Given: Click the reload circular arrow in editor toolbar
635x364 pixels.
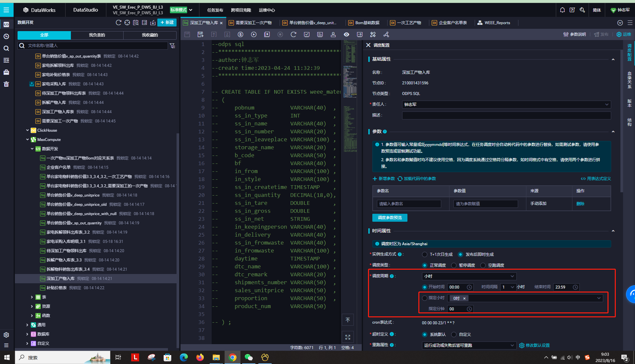Looking at the screenshot, I should tap(293, 34).
